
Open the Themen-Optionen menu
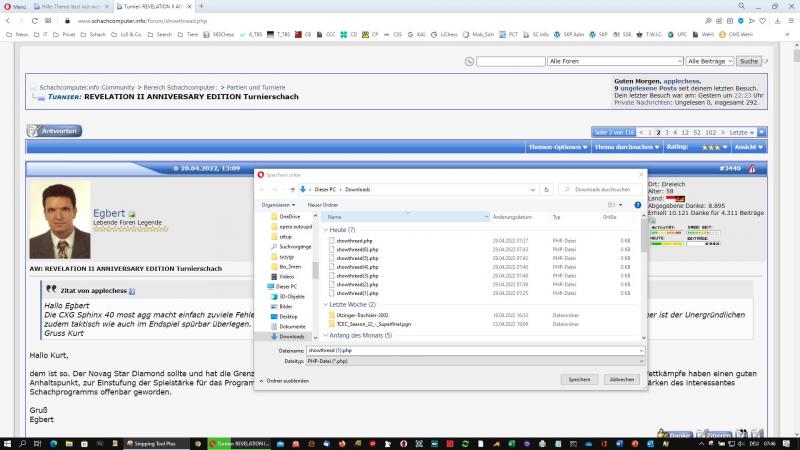557,147
